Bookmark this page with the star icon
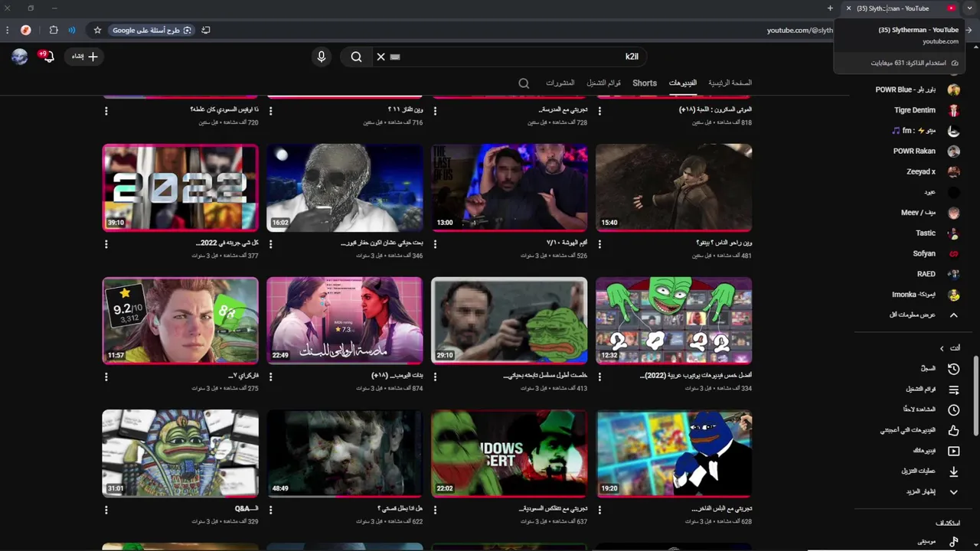The height and width of the screenshot is (551, 980). pyautogui.click(x=97, y=30)
